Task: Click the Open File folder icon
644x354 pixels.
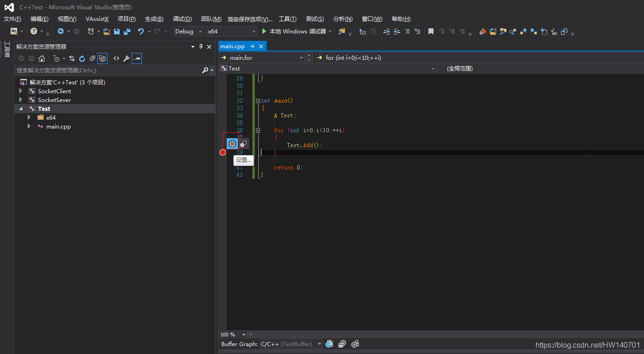Action: [x=107, y=32]
